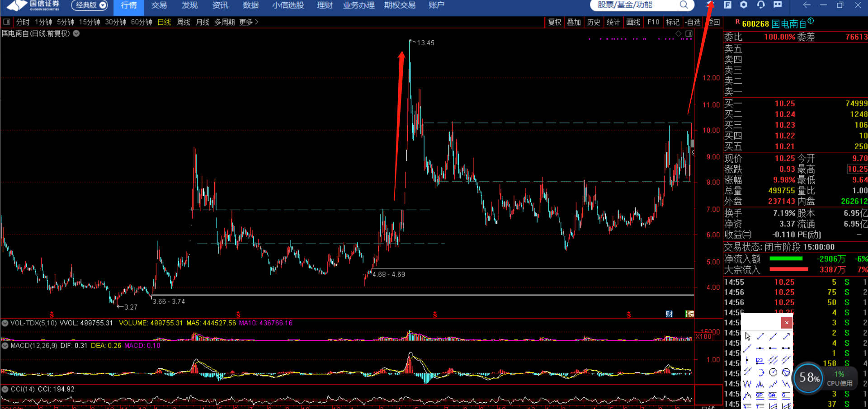Click the F function icon in title bar
Image resolution: width=868 pixels, height=409 pixels.
727,5
